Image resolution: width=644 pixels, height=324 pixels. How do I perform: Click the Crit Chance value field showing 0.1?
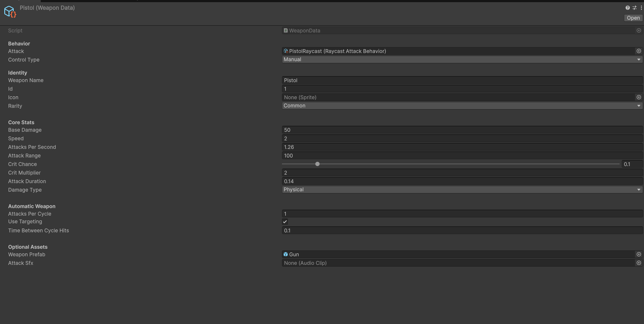(x=632, y=164)
